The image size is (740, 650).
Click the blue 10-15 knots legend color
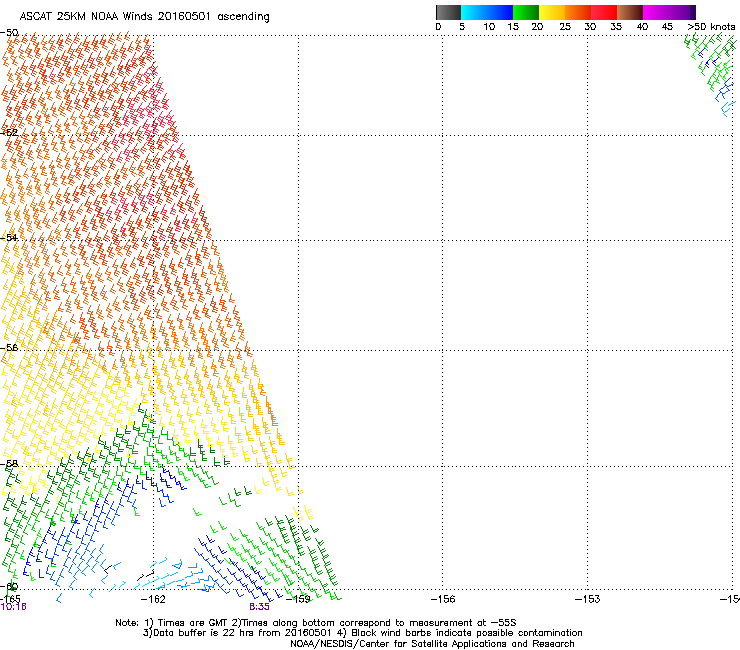(x=500, y=12)
